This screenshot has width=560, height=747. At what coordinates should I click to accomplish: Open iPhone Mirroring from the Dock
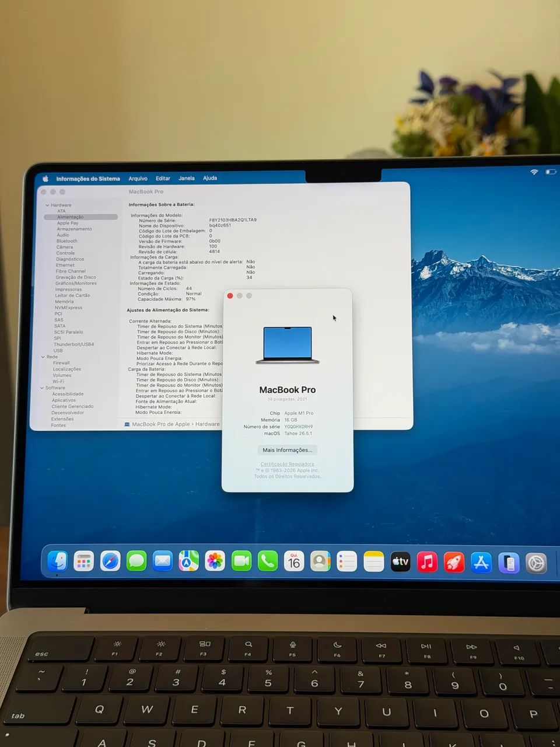point(509,563)
